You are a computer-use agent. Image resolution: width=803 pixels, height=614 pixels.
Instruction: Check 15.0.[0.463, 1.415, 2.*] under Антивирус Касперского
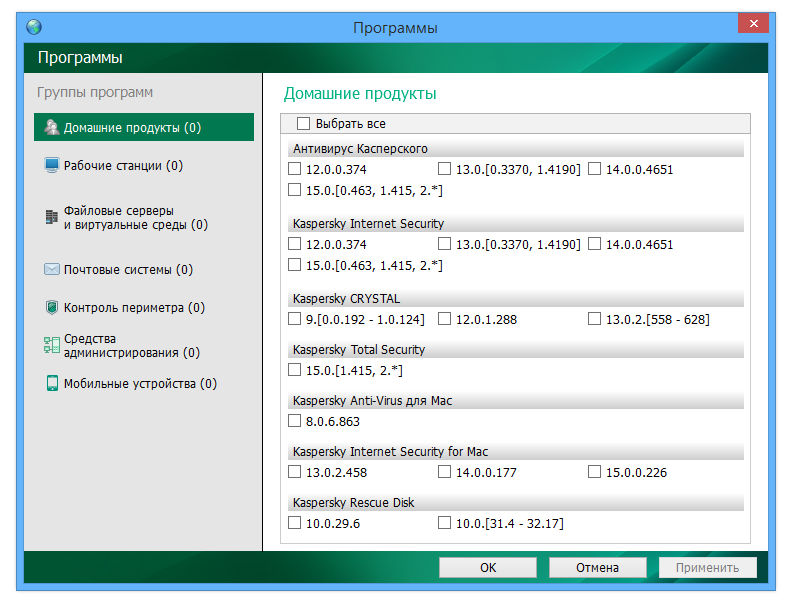(294, 189)
